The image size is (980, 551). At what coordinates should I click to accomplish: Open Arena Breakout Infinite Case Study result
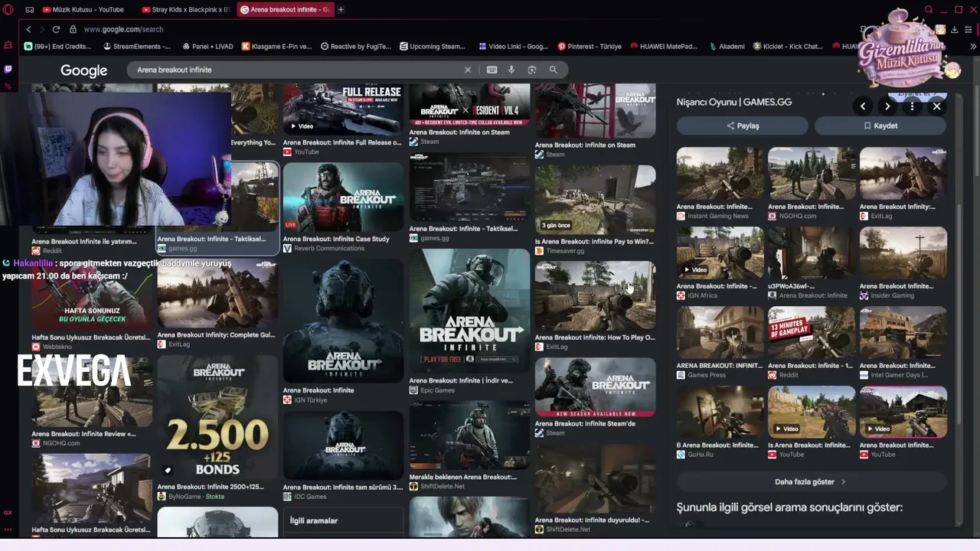(x=343, y=197)
